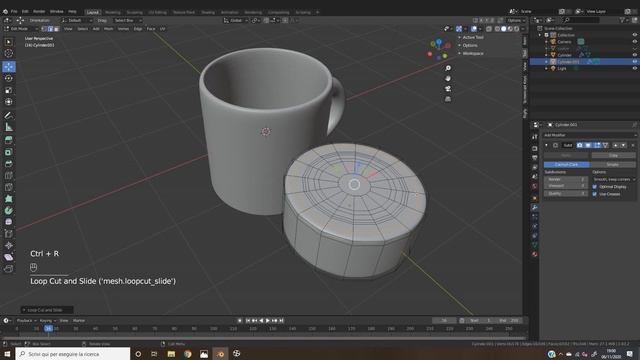Toggle camera view icon in viewport
Image resolution: width=640 pixels, height=360 pixels.
(448, 89)
